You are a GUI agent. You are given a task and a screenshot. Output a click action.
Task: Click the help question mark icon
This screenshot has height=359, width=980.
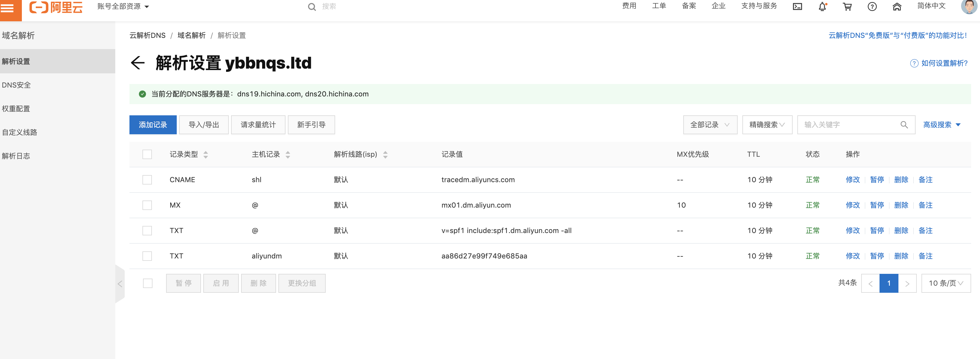[872, 7]
